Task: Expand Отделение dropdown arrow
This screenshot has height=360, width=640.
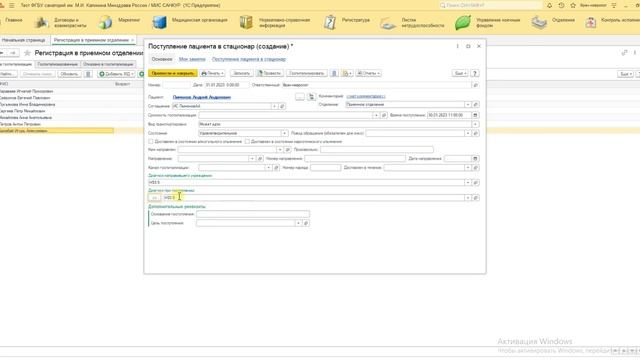Action: [468, 104]
